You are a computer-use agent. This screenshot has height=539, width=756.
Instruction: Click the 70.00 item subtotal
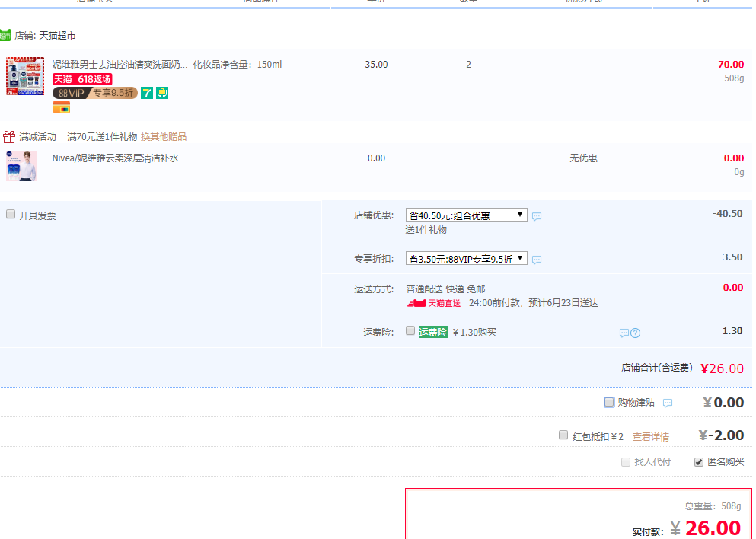tap(731, 65)
